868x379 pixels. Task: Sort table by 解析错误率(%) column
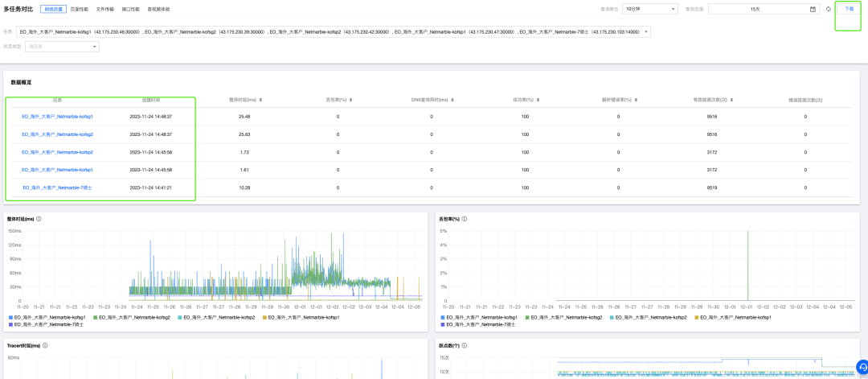(x=637, y=100)
